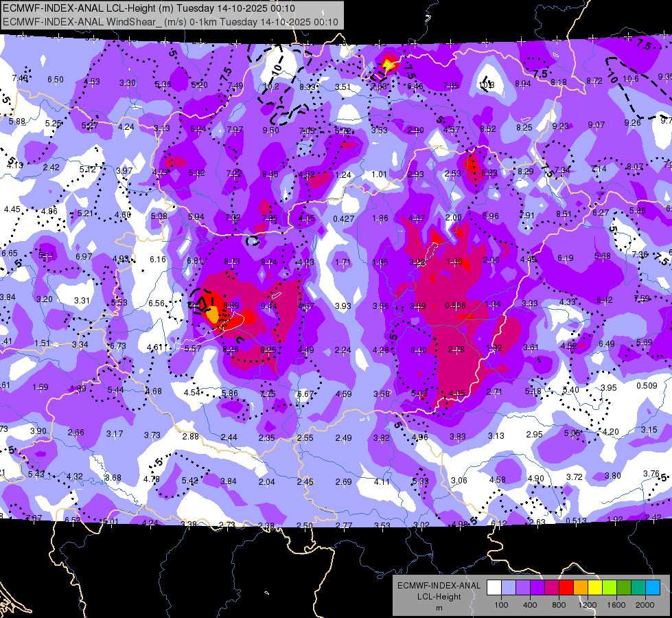672x618 pixels.
Task: Click the legend tick label 800
Action: tap(559, 605)
